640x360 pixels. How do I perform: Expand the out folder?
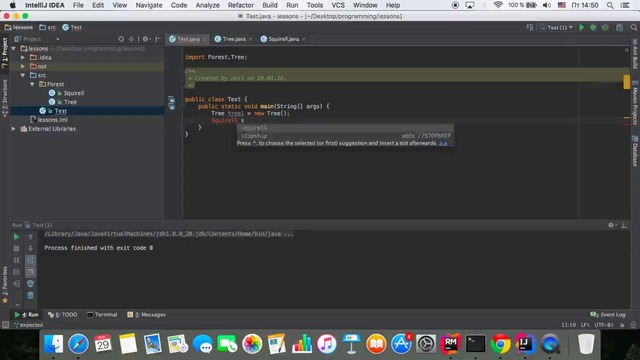click(23, 66)
